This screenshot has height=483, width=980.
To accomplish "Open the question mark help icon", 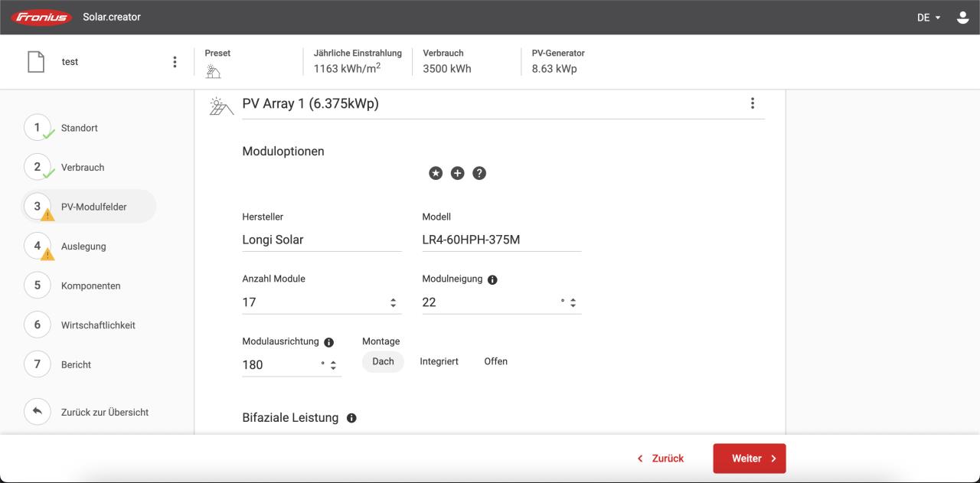I will (x=479, y=174).
